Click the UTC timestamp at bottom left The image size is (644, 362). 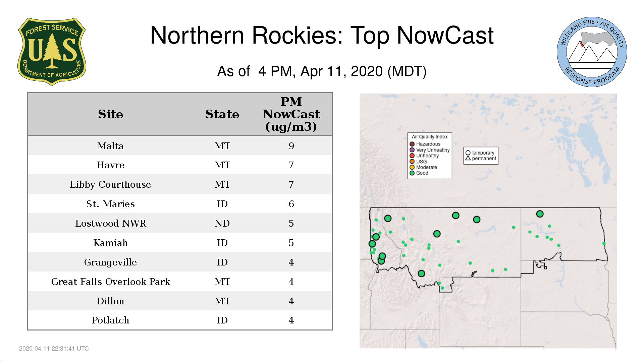pos(54,349)
